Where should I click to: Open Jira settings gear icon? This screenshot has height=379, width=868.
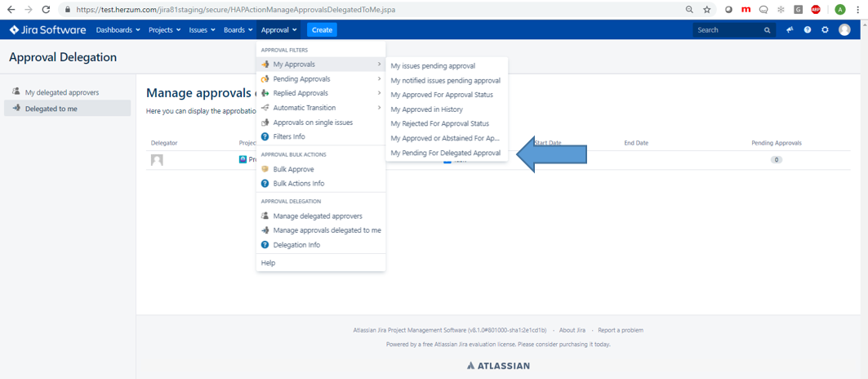[825, 30]
